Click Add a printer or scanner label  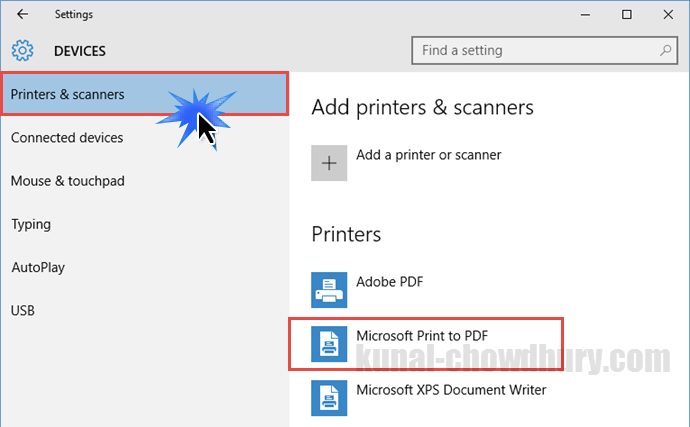click(x=429, y=155)
